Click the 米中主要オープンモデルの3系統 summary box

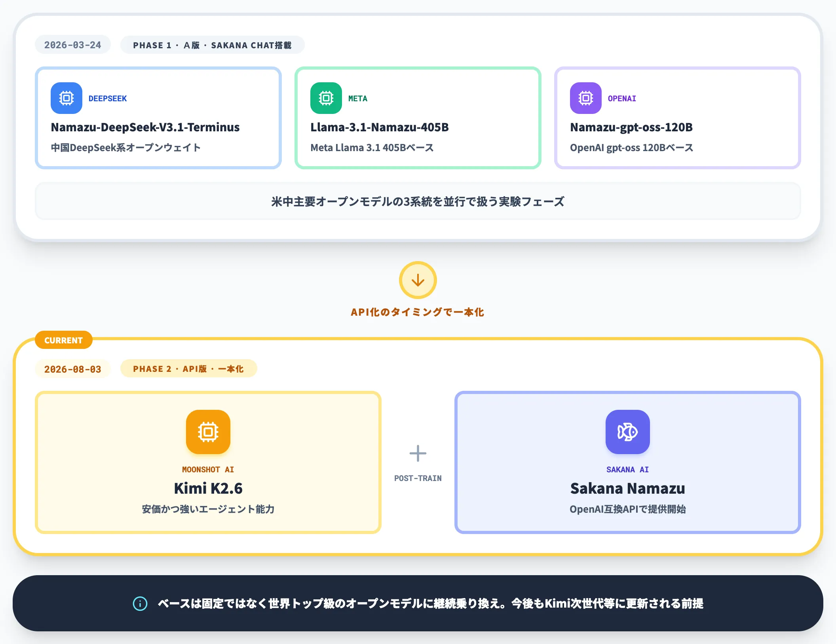point(418,201)
